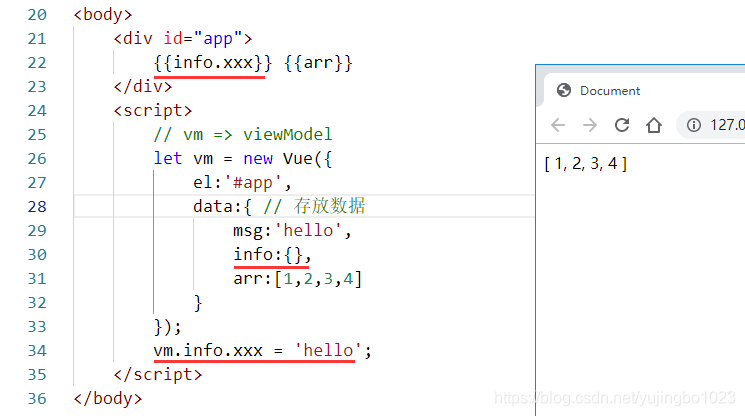Click the 127.0 address bar field
The height and width of the screenshot is (416, 745).
[x=711, y=125]
